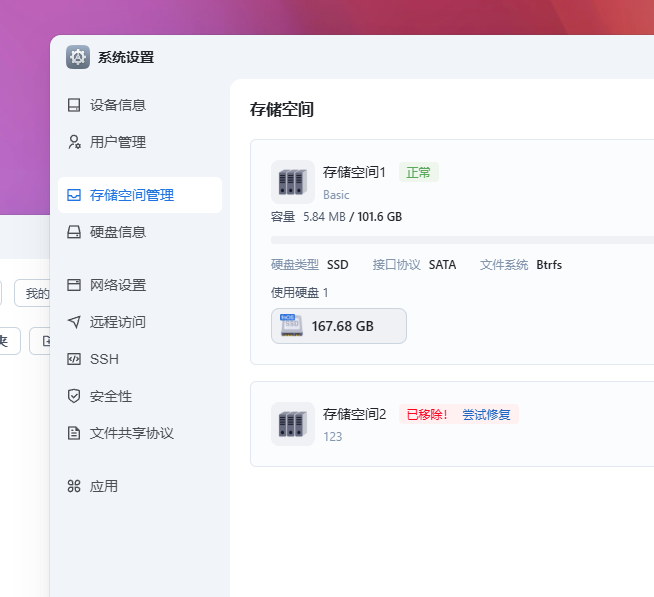
Task: Click the 存储空间1 title text
Action: click(354, 172)
